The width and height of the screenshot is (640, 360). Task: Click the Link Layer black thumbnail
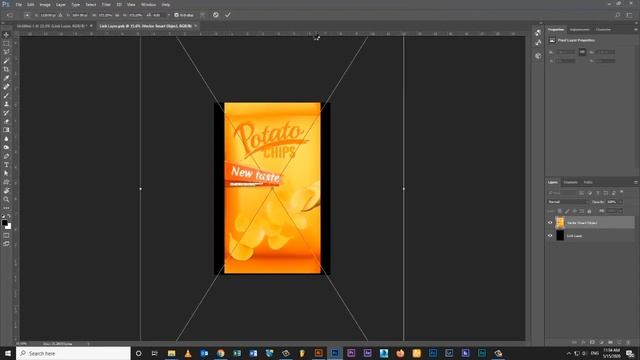tap(560, 236)
